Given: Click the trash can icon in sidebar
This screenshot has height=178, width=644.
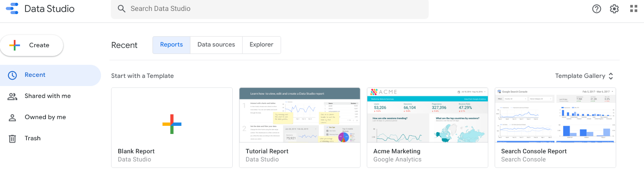Looking at the screenshot, I should coord(12,139).
